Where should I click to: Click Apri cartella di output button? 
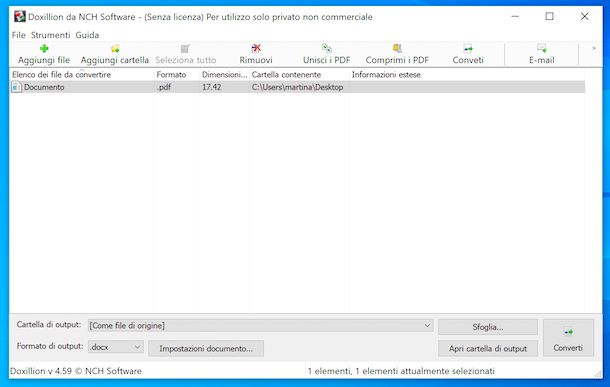[x=488, y=348]
